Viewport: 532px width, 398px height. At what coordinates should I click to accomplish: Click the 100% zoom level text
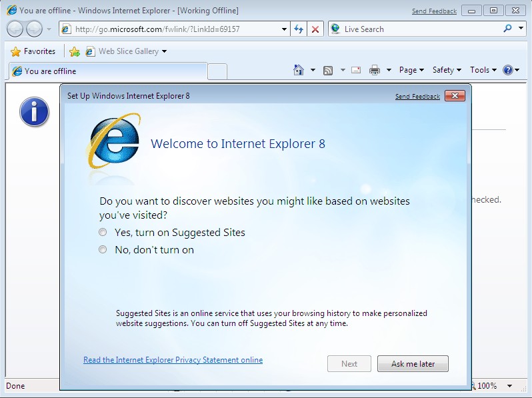tap(487, 386)
